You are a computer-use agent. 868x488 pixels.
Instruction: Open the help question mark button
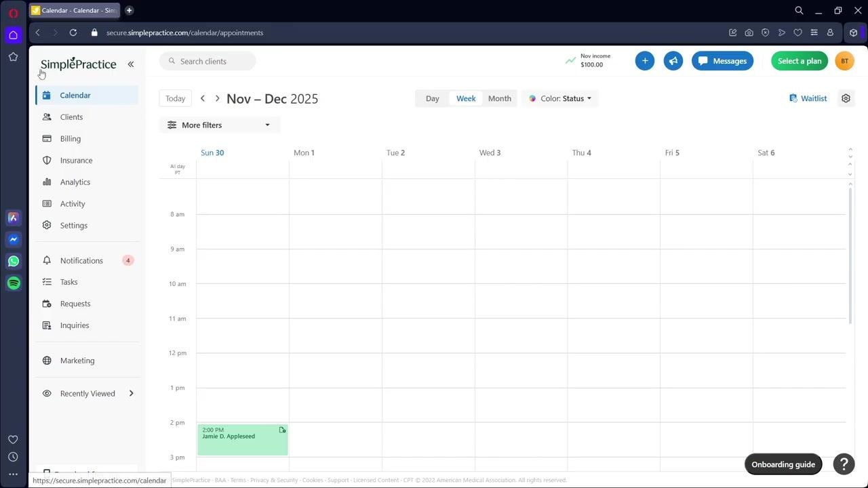[844, 464]
